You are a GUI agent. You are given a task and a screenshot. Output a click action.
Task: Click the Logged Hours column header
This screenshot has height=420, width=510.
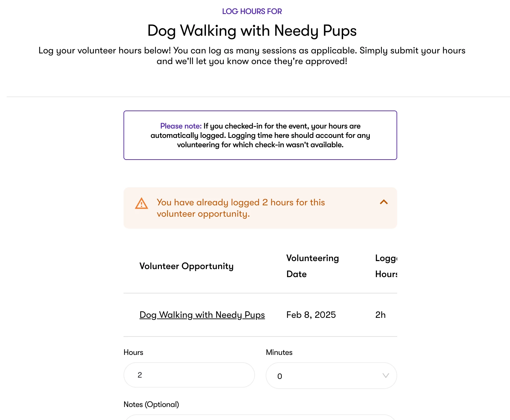tap(386, 266)
